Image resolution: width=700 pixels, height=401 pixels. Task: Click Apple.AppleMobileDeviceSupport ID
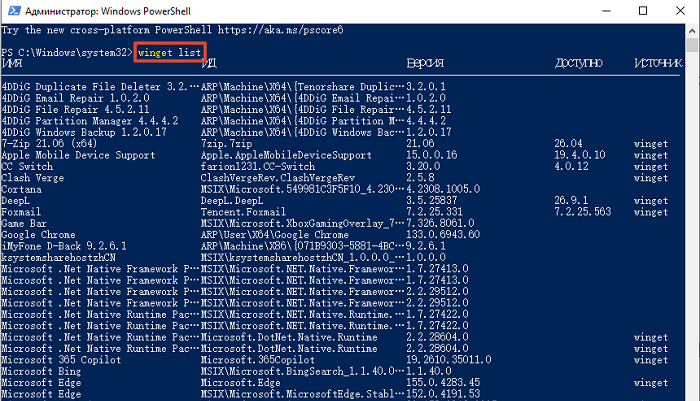pos(286,155)
